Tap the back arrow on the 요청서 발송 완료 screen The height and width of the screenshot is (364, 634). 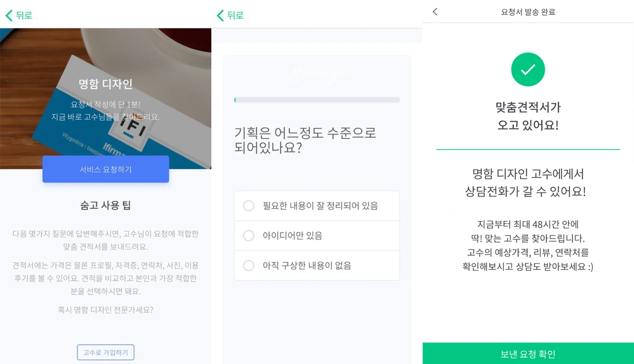pos(435,12)
